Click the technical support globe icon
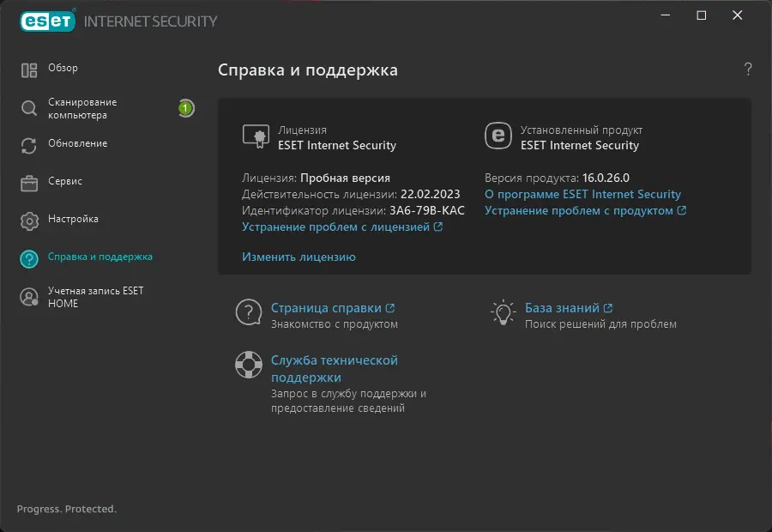The width and height of the screenshot is (772, 532). tap(248, 364)
